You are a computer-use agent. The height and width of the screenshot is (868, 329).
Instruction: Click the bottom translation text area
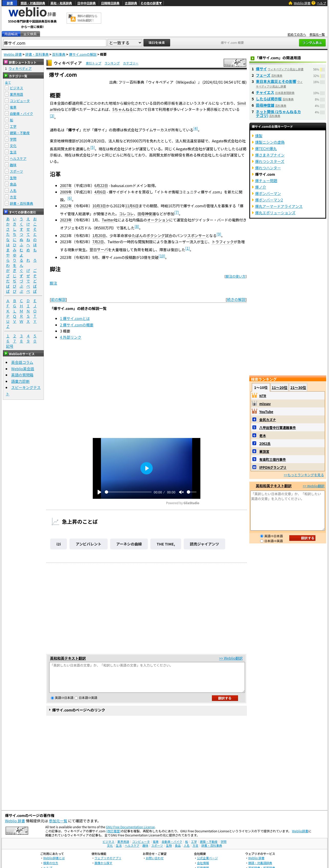(x=147, y=677)
